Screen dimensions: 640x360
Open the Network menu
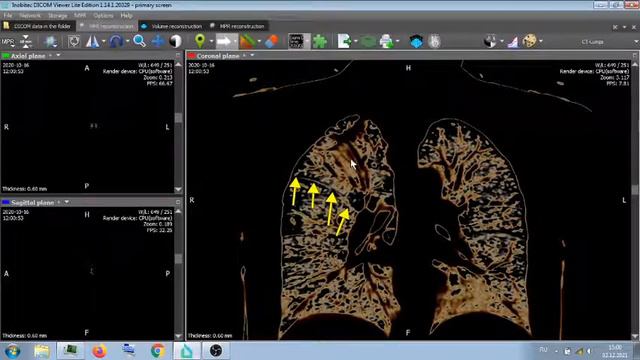30,16
